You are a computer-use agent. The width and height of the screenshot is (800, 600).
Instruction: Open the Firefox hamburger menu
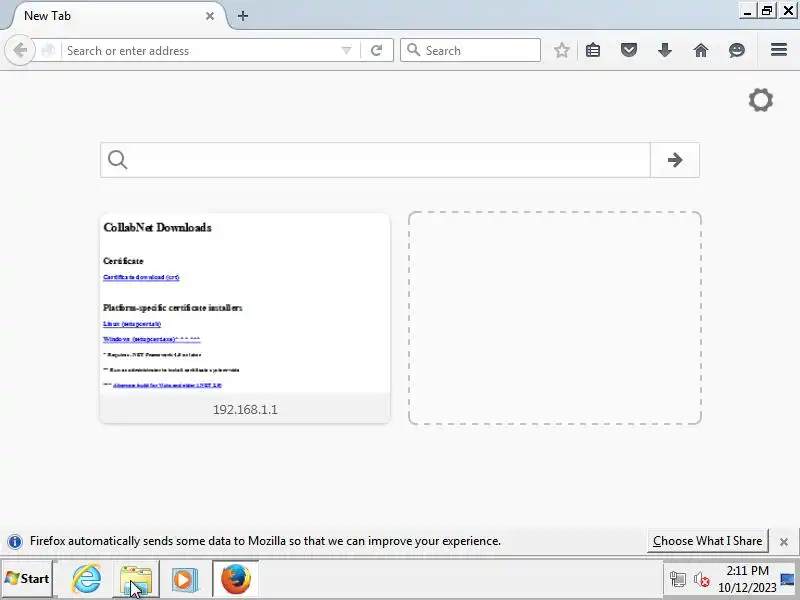(779, 50)
